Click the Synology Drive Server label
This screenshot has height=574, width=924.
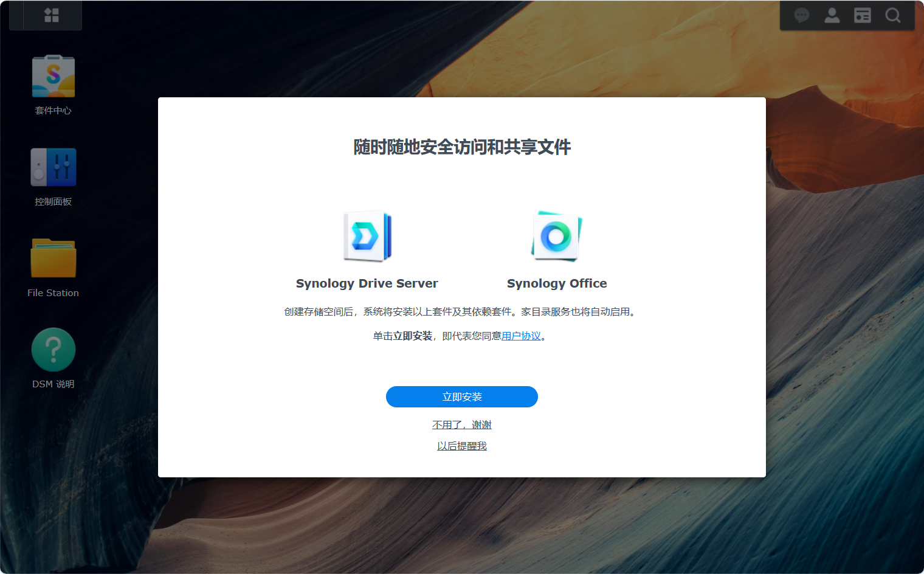click(x=367, y=283)
